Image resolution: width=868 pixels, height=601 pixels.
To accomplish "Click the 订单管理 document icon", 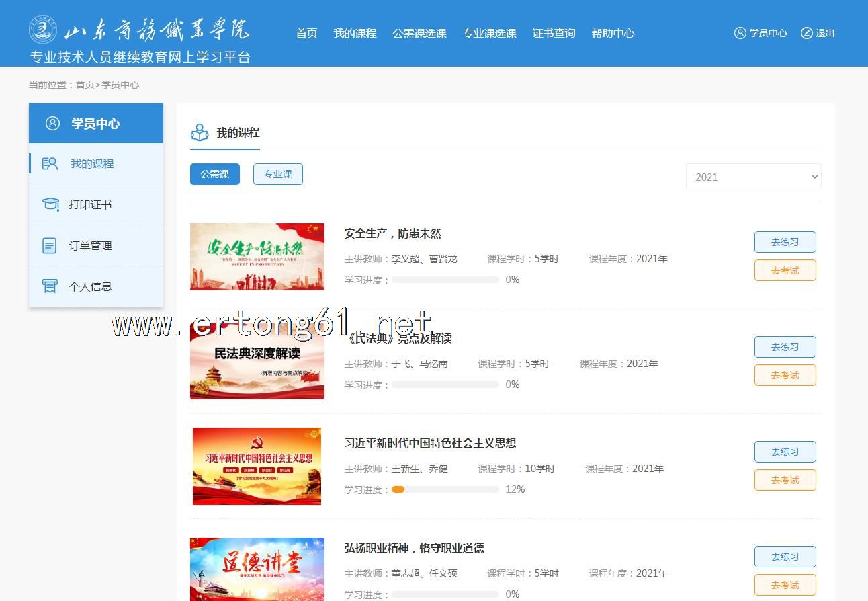I will [x=50, y=245].
